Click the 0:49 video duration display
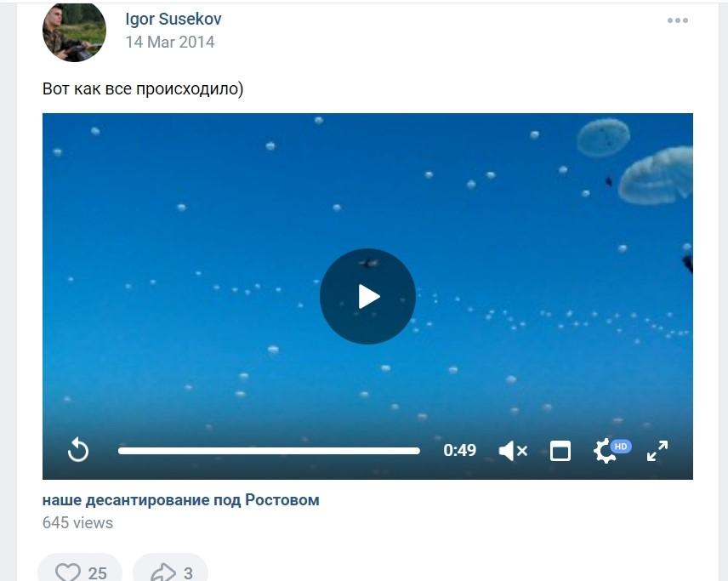 click(x=459, y=450)
